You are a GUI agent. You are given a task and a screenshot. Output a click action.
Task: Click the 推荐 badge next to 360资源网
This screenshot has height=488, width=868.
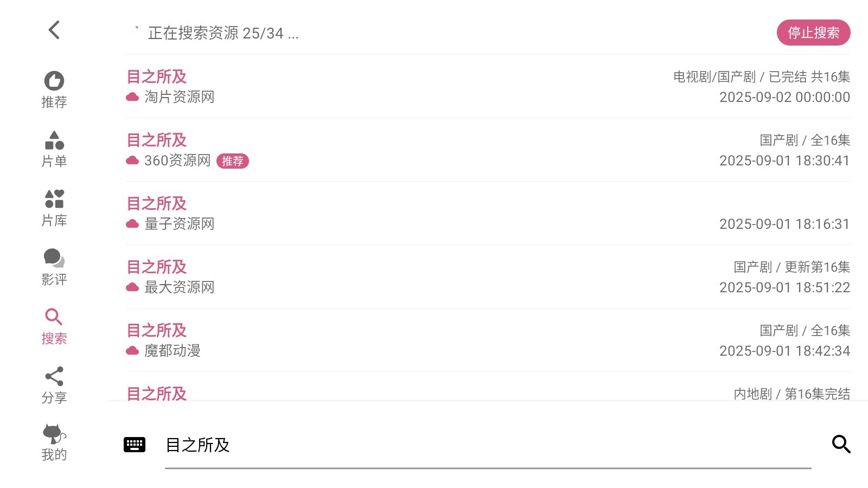click(233, 161)
